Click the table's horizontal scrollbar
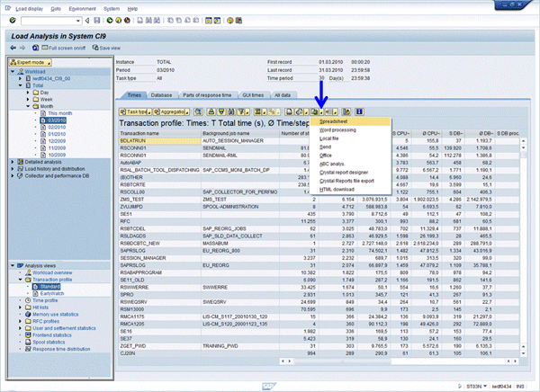 [343, 361]
